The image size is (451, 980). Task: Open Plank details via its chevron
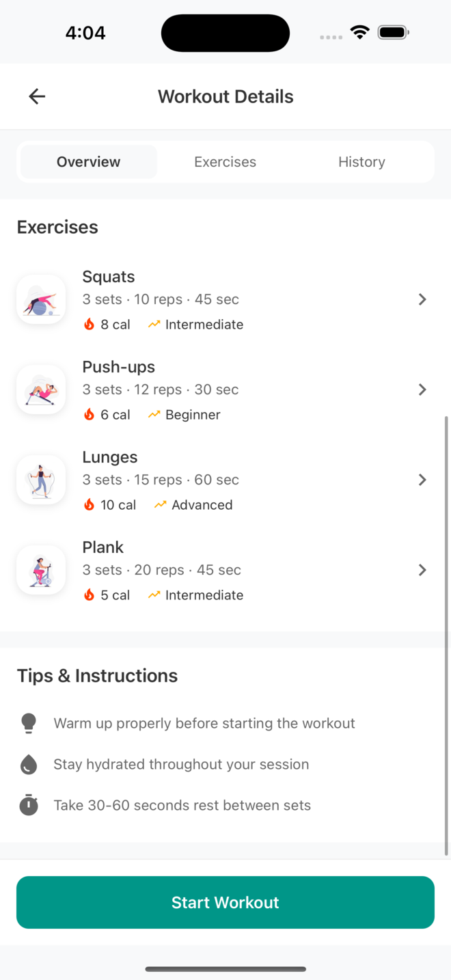point(422,570)
